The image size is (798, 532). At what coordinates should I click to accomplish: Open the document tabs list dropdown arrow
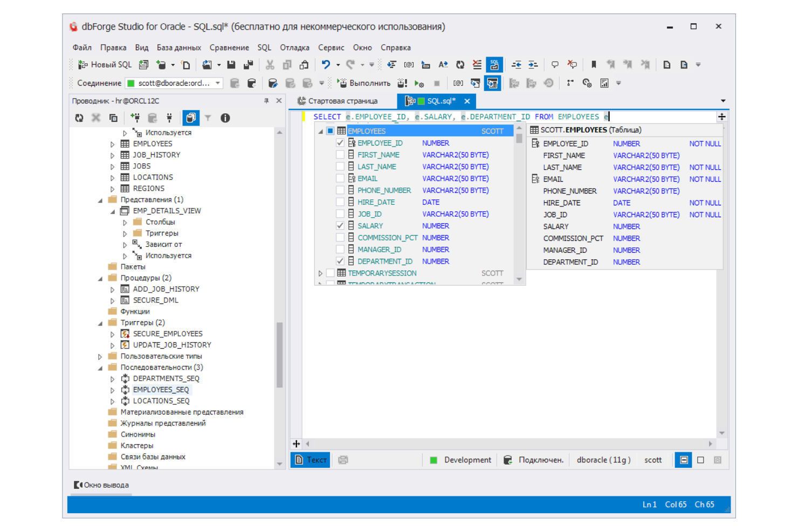click(x=723, y=101)
